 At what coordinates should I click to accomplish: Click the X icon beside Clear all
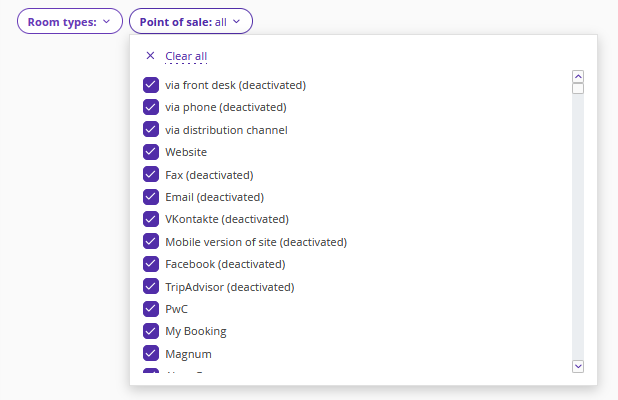150,56
